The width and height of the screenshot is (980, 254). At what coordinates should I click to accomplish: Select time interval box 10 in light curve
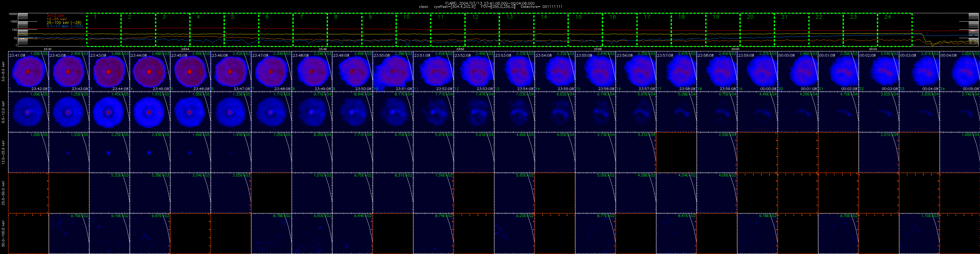(x=413, y=30)
